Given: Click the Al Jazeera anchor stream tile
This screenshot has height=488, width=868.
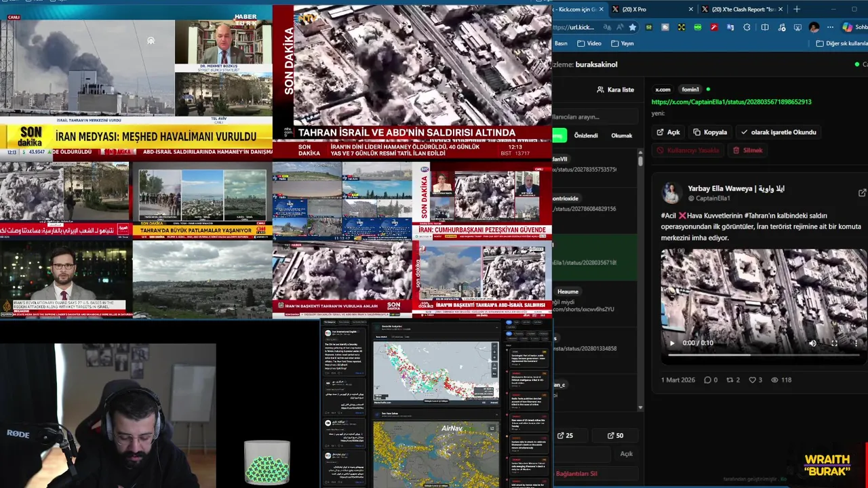Looking at the screenshot, I should (x=66, y=280).
